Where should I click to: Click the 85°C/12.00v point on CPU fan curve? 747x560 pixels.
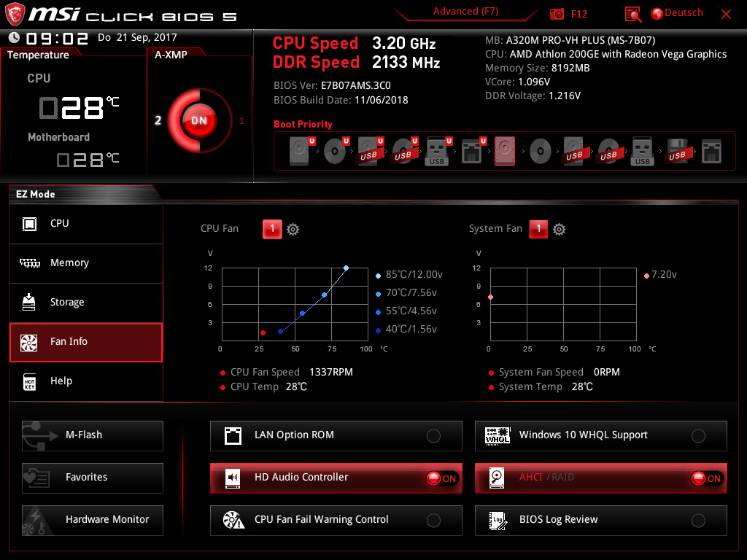pyautogui.click(x=347, y=268)
